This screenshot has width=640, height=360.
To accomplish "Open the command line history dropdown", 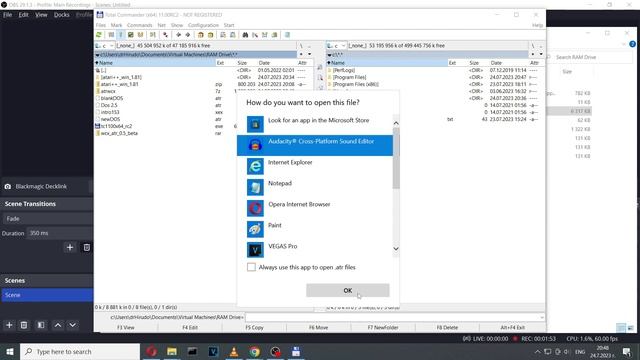I will (542, 317).
